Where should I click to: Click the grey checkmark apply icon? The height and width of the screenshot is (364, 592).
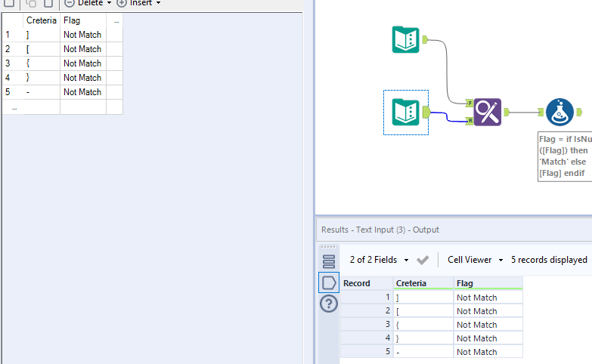click(423, 260)
